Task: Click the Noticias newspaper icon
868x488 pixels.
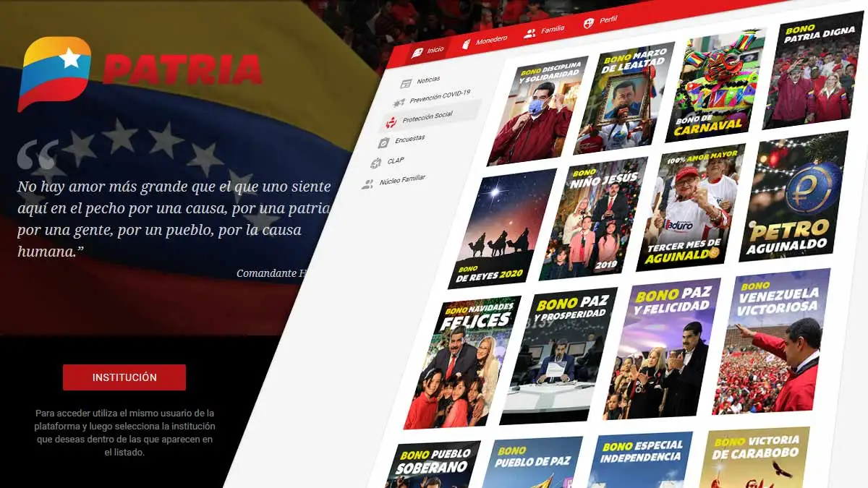Action: tap(407, 83)
